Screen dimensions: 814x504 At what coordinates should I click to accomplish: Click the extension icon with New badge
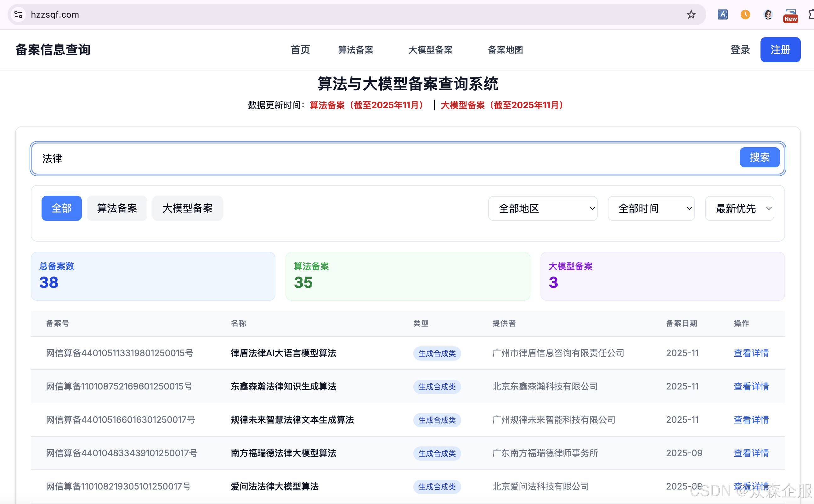[790, 15]
